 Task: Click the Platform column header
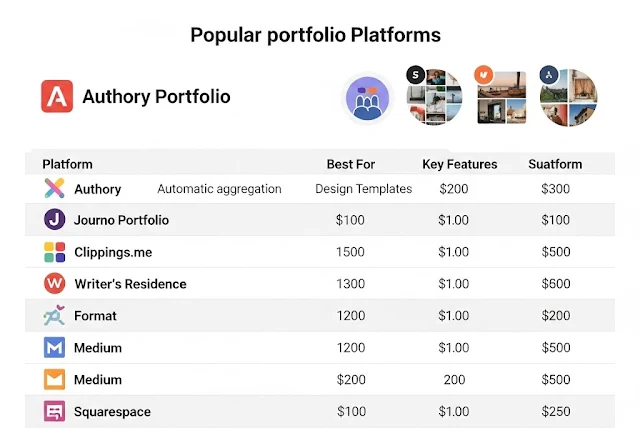(68, 164)
